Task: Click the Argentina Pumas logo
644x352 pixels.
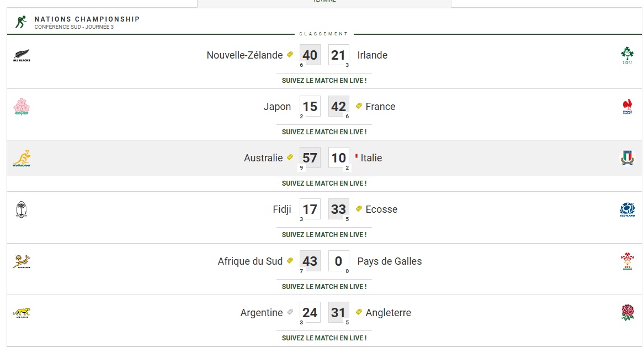Action: point(22,313)
